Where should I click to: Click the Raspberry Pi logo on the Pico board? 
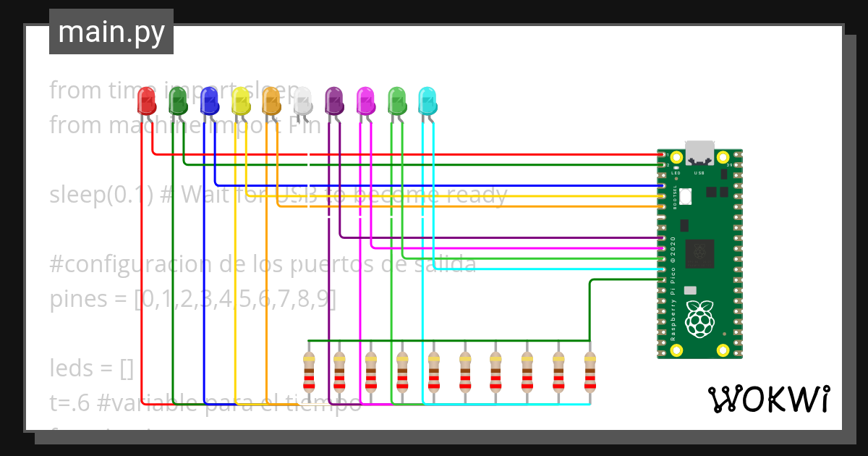click(x=699, y=321)
